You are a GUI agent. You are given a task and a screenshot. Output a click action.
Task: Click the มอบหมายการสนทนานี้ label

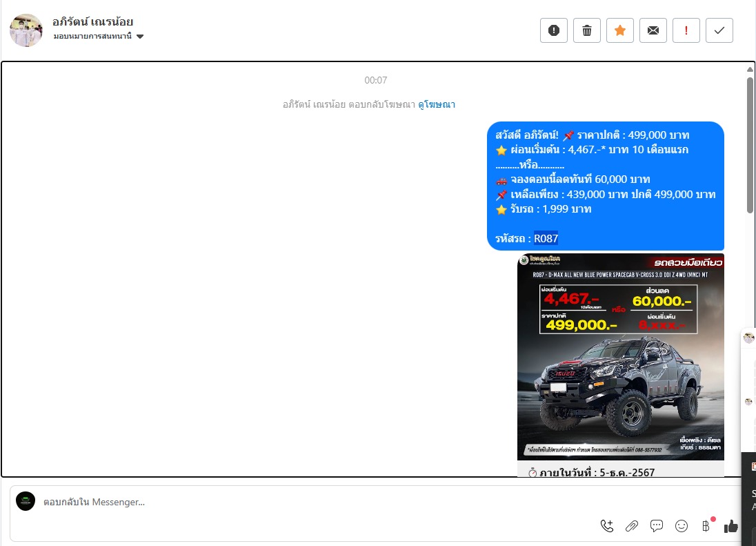coord(92,36)
